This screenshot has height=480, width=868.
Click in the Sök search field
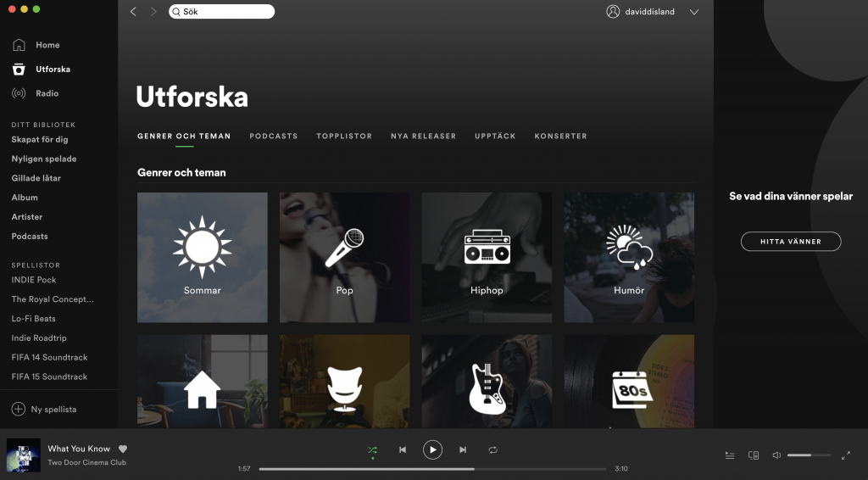(221, 12)
